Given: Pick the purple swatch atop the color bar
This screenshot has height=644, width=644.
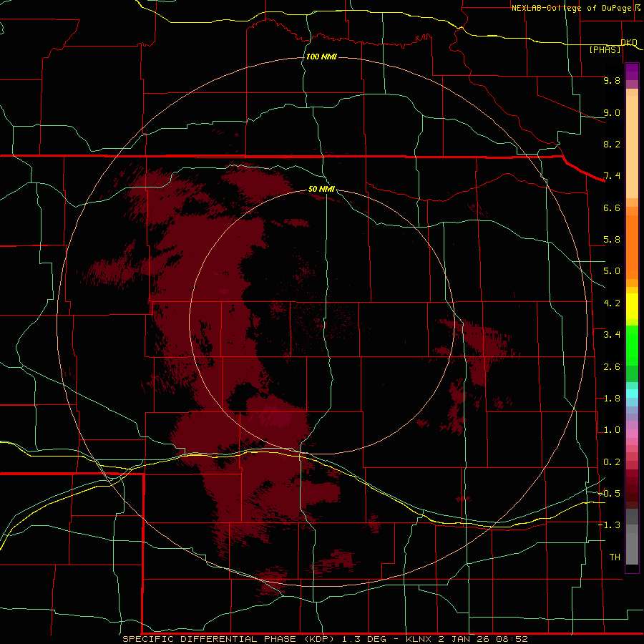Looking at the screenshot, I should (632, 72).
